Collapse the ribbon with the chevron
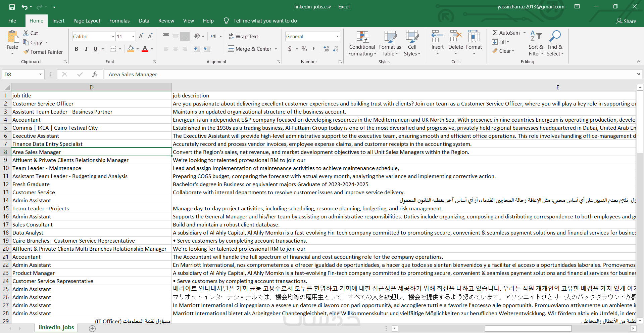Screen dimensions: 644x333 pyautogui.click(x=639, y=61)
